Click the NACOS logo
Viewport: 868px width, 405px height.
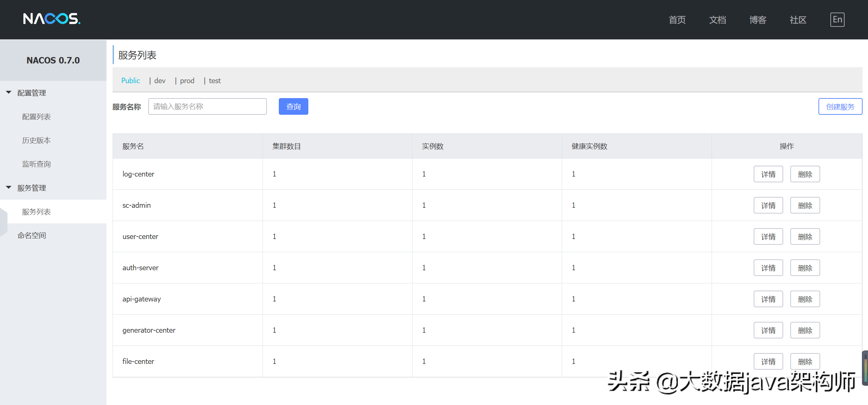[x=52, y=19]
